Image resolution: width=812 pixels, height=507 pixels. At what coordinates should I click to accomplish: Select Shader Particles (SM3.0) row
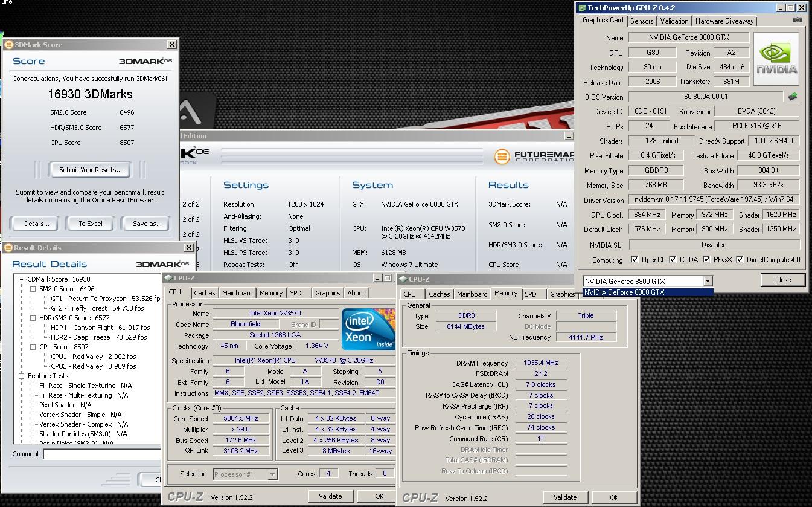pos(83,434)
